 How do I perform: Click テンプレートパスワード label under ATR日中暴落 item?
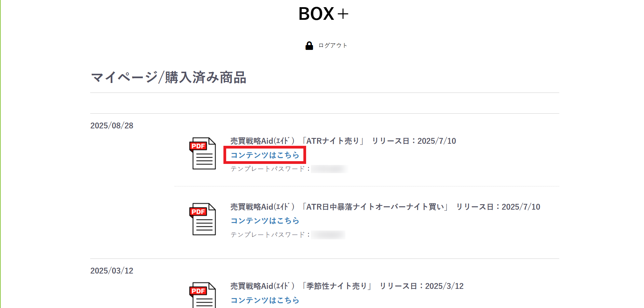click(x=270, y=235)
